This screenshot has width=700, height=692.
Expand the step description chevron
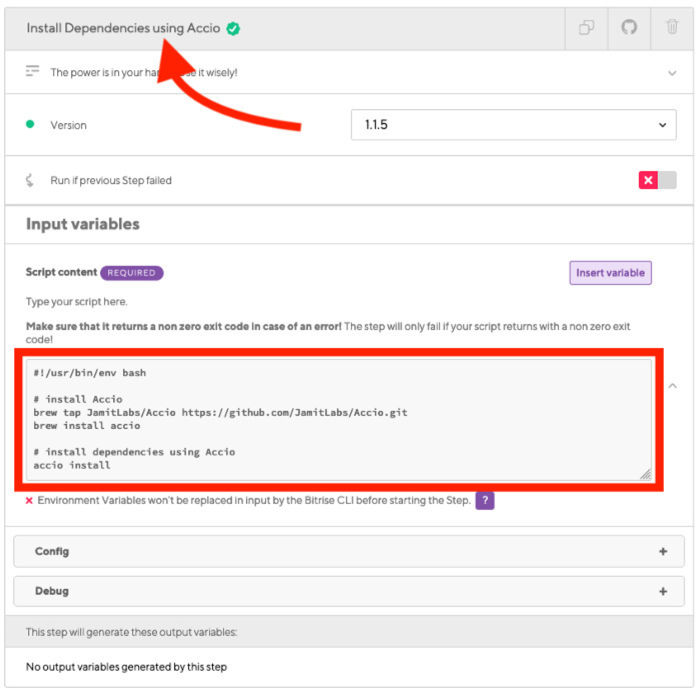pos(672,73)
